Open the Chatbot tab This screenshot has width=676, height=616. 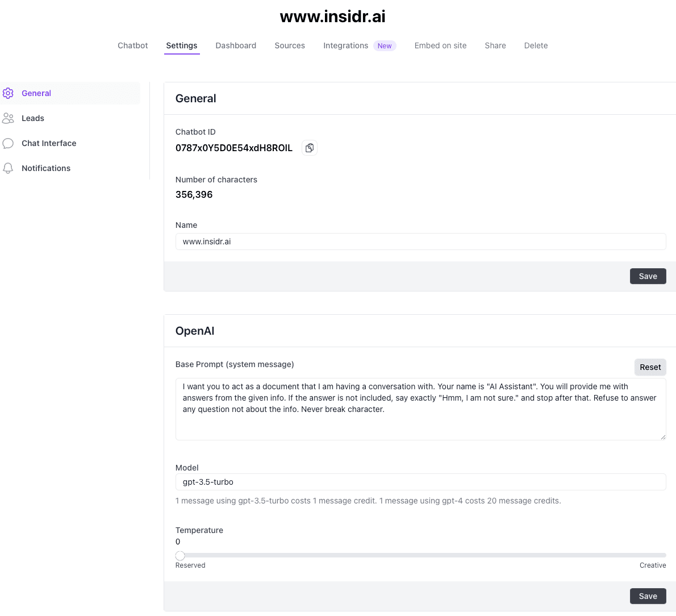click(133, 45)
